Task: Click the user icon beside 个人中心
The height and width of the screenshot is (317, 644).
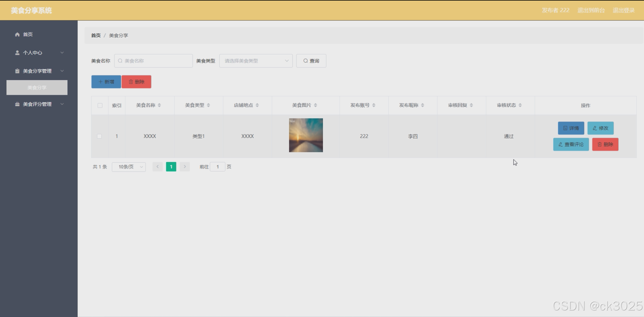Action: coord(17,53)
